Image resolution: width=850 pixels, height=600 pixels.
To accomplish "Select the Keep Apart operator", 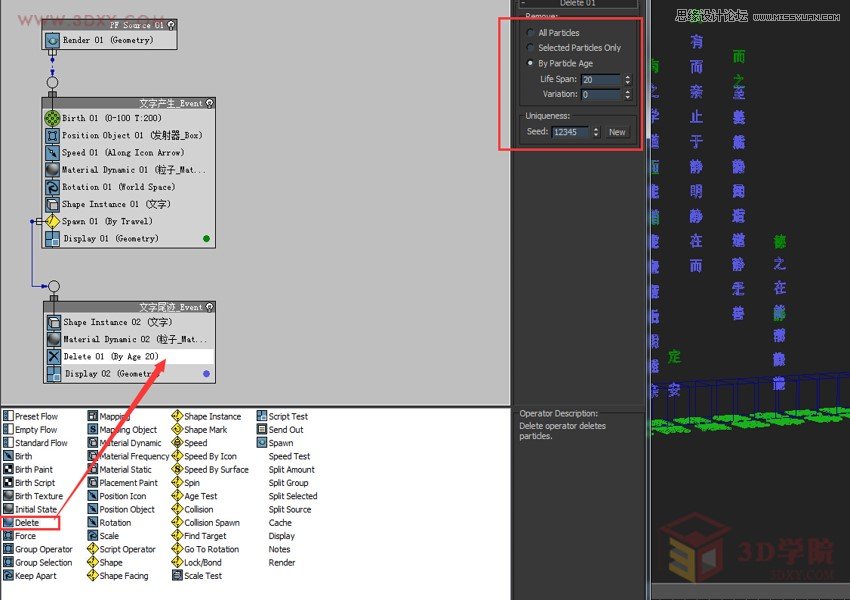I will point(30,576).
